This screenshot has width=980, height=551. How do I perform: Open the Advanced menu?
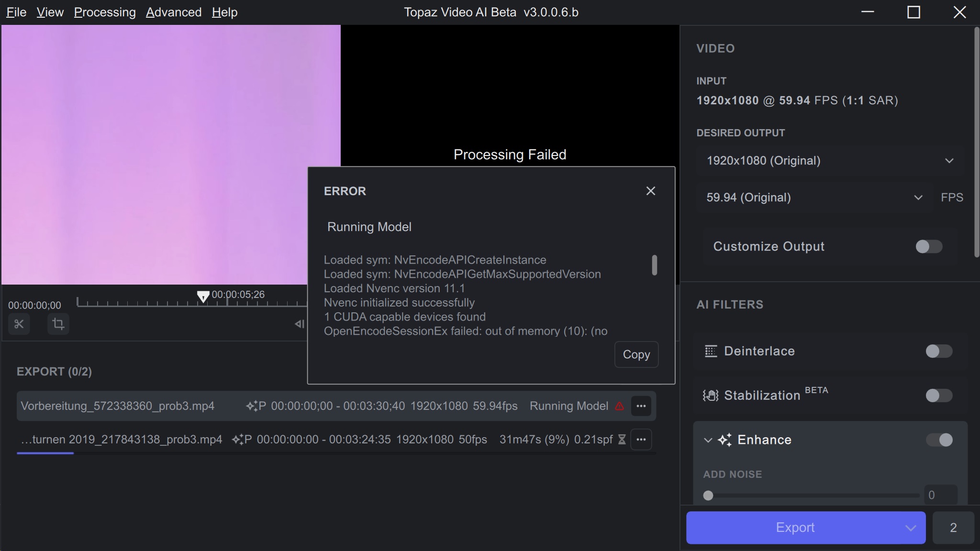pos(174,12)
